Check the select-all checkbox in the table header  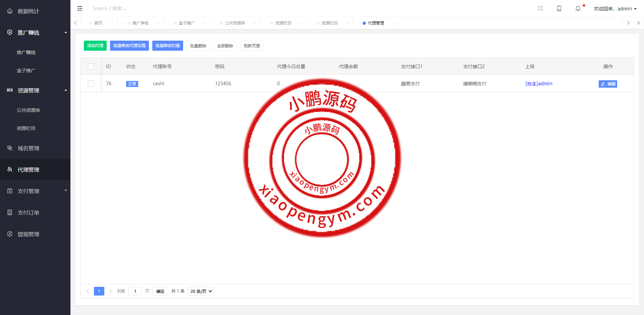tap(91, 66)
